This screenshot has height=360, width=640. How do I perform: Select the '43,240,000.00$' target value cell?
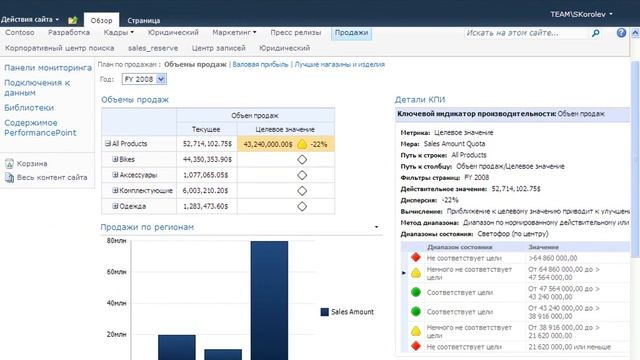pos(286,144)
